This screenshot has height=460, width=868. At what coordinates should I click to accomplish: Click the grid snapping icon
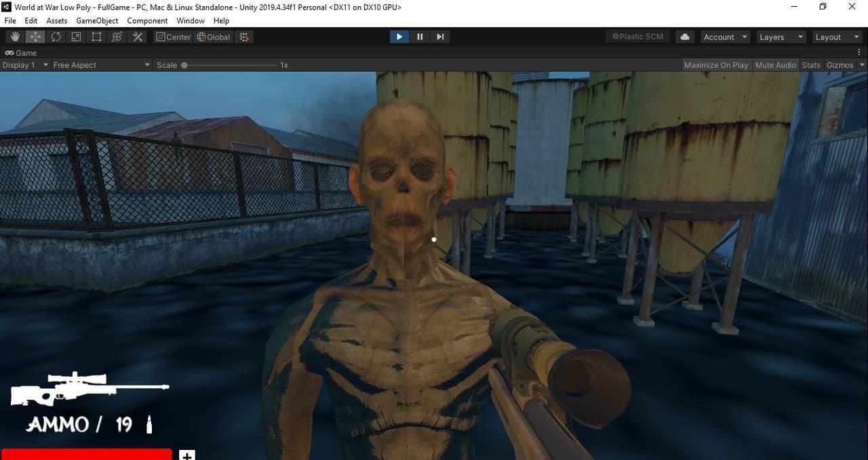(x=244, y=37)
